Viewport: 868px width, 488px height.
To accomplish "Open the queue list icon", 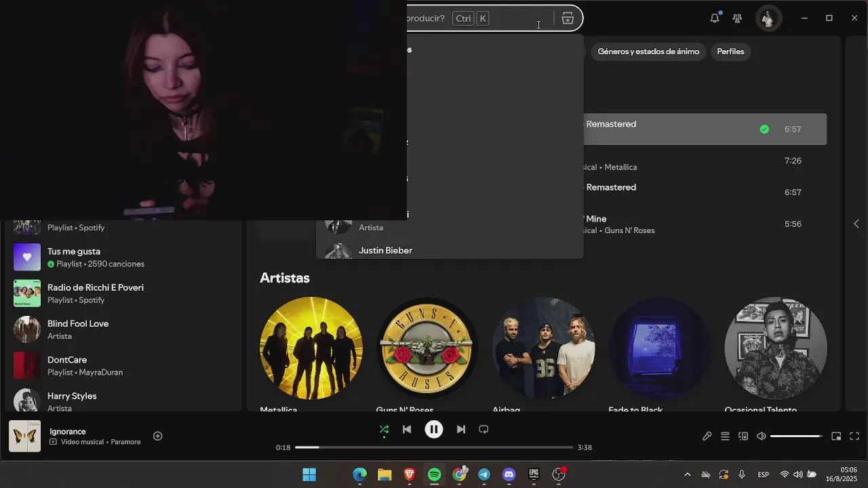I will click(x=725, y=436).
